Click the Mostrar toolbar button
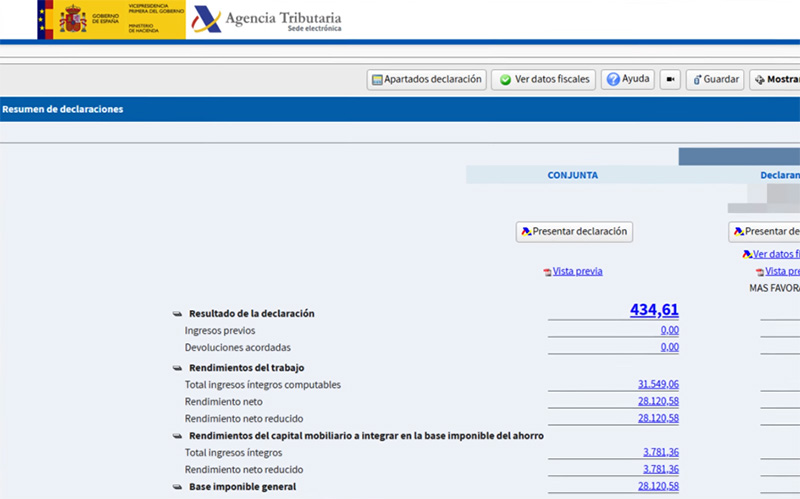 click(x=774, y=80)
